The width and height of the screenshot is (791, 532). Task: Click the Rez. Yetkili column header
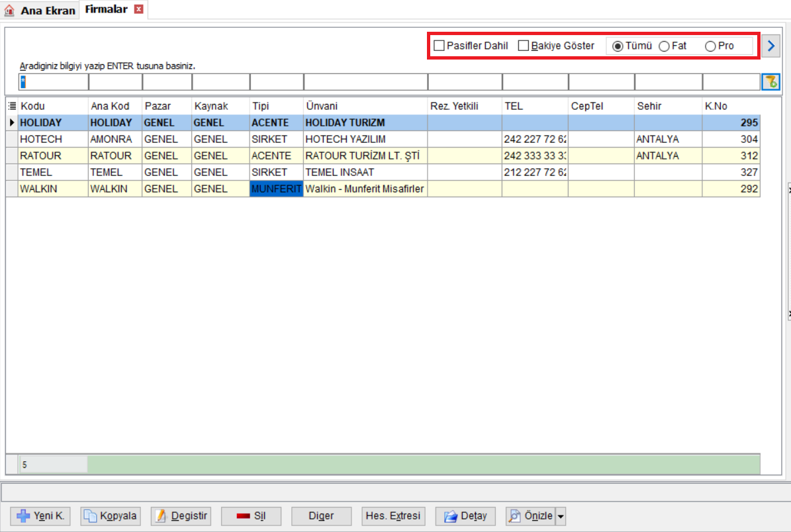pos(465,106)
